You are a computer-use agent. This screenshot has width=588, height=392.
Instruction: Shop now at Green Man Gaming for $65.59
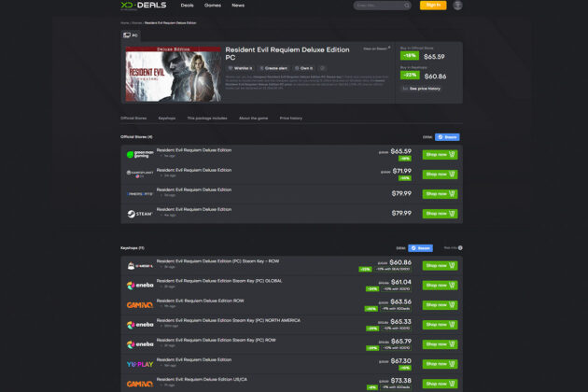point(440,155)
